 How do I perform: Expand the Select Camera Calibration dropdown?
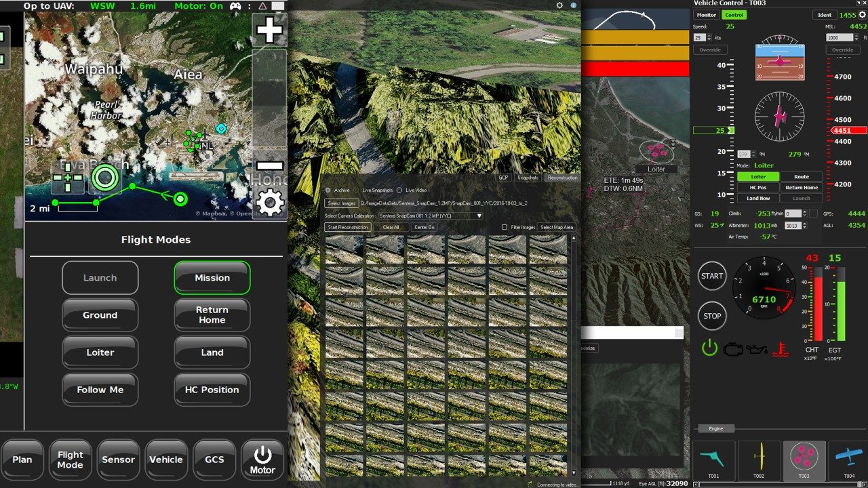pos(479,216)
